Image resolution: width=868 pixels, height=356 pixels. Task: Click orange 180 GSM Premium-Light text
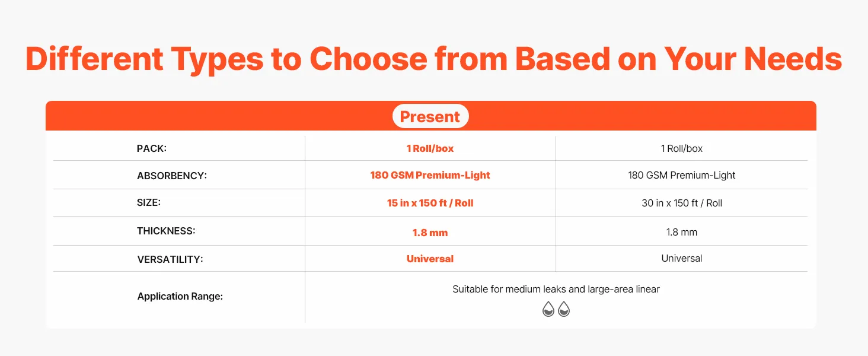pos(430,175)
